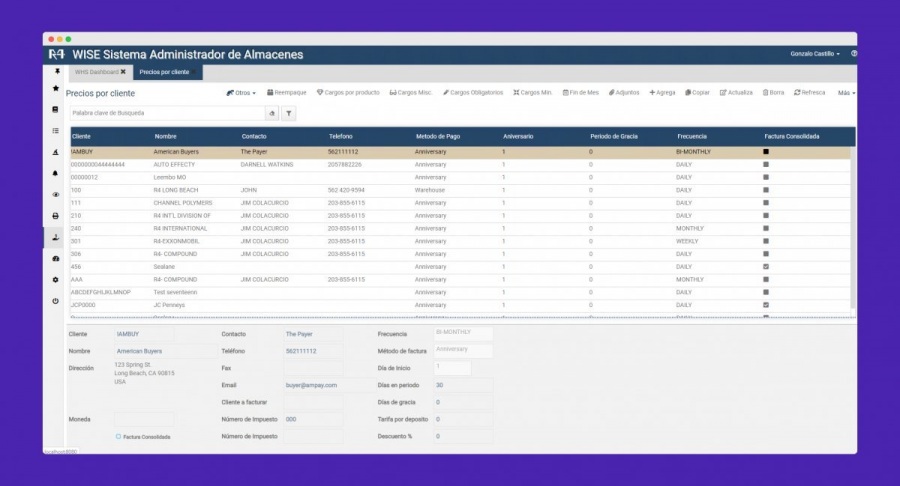Toggle Factura Consolidada for Leembo MO row
Viewport: 900px width, 486px height.
pos(766,177)
